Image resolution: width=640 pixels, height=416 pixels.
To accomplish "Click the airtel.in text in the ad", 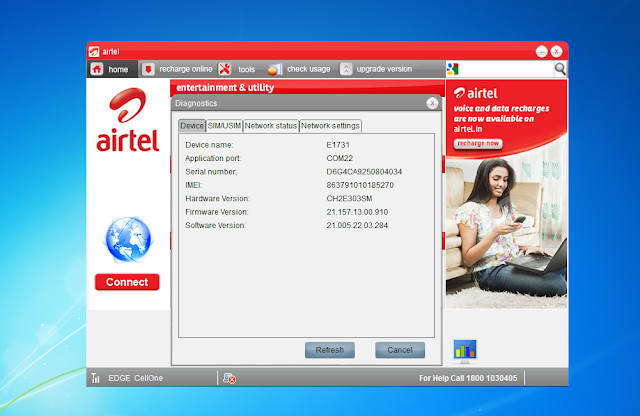I will point(468,129).
